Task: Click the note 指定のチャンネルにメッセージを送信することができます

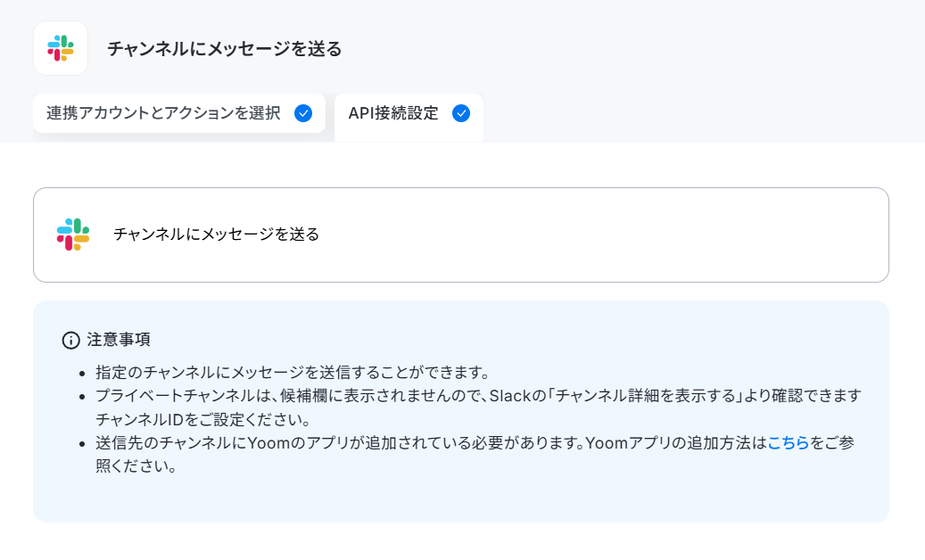Action: [293, 373]
